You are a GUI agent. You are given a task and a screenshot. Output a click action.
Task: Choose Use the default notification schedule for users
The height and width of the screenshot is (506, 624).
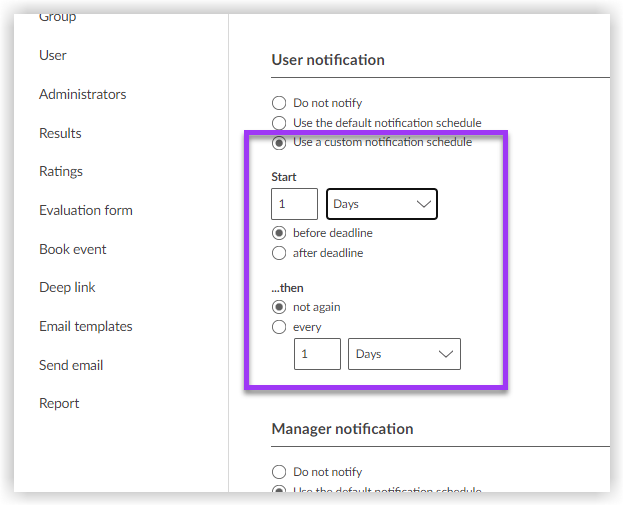pos(279,123)
